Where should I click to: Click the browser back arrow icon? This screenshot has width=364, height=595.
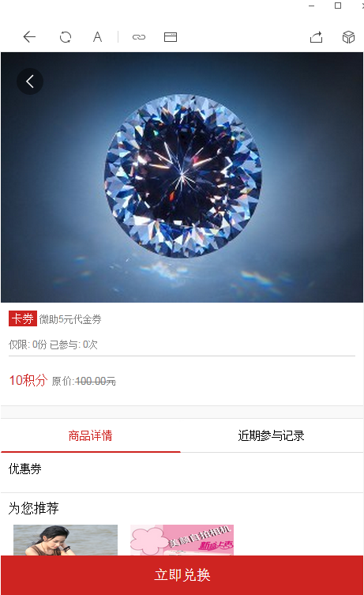pos(29,37)
